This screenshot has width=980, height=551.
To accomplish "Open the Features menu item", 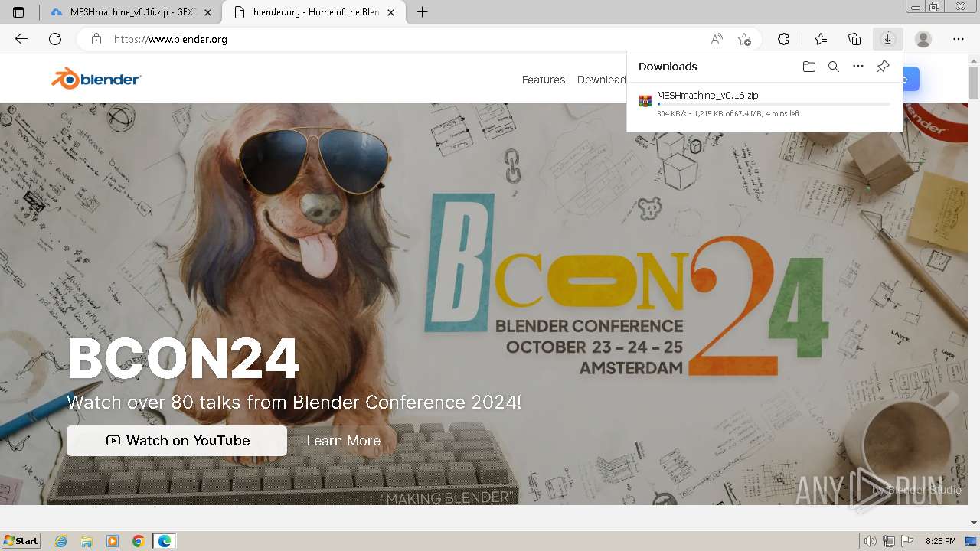I will point(544,80).
